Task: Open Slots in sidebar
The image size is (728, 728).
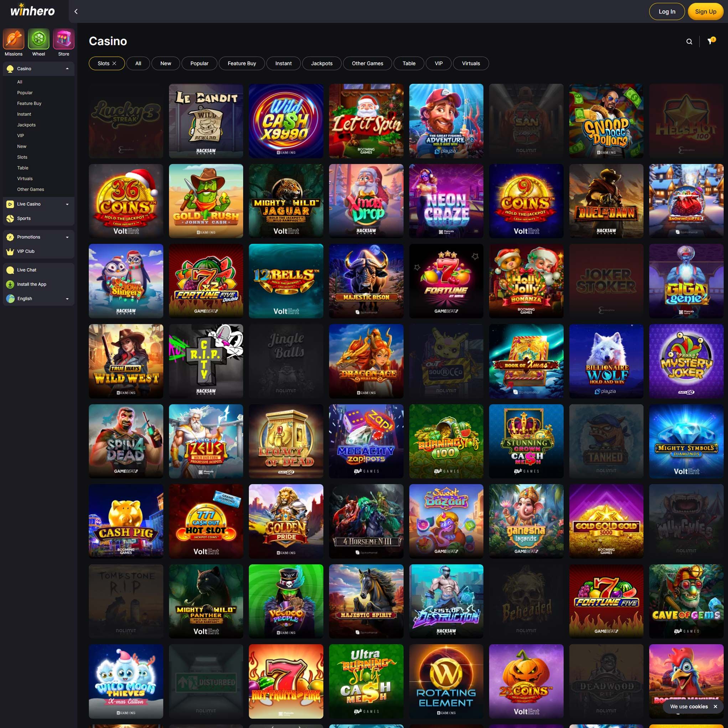Action: (x=22, y=157)
